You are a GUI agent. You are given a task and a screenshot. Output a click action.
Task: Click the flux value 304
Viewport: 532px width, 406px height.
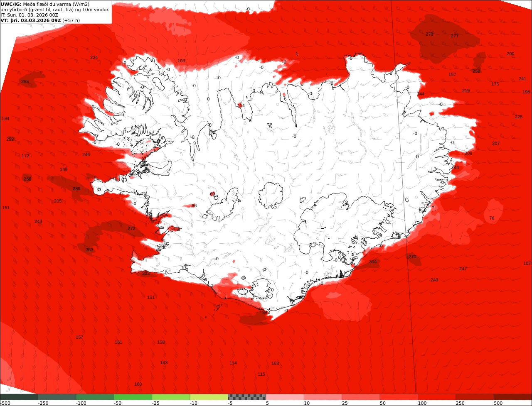click(373, 262)
